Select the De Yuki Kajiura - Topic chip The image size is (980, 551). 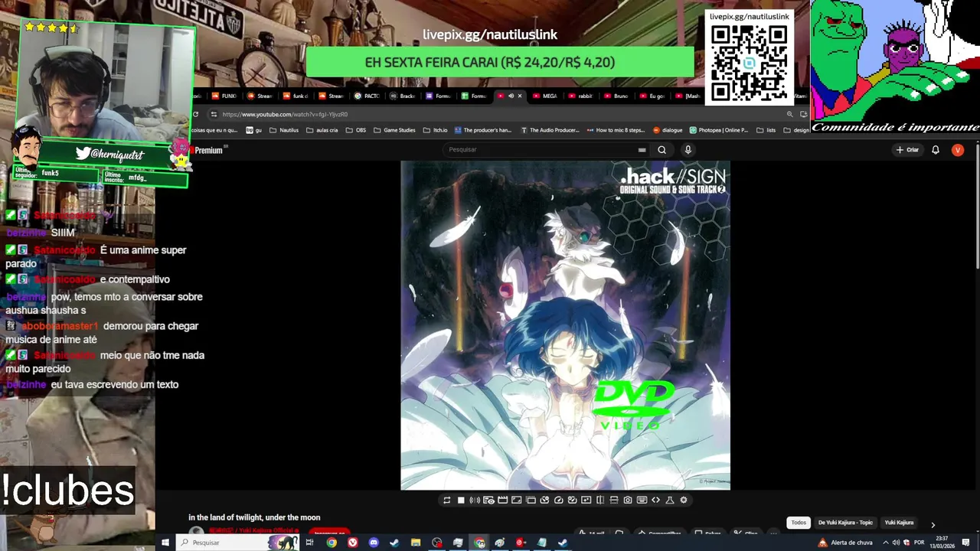click(x=845, y=523)
